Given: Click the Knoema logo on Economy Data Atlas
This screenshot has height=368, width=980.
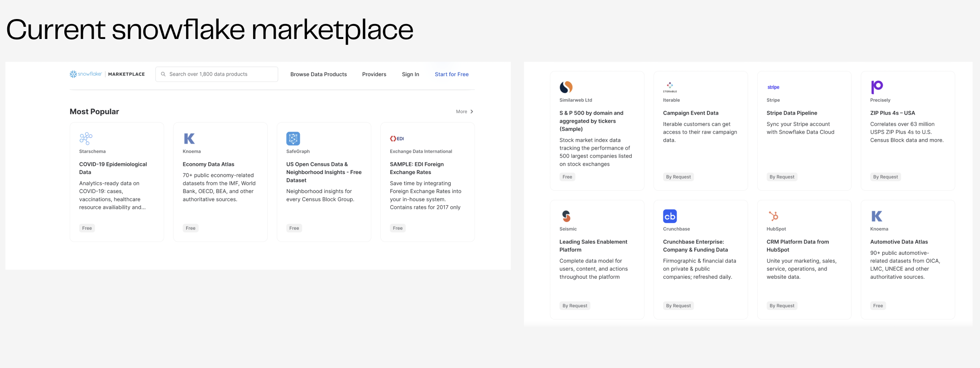Looking at the screenshot, I should 189,138.
